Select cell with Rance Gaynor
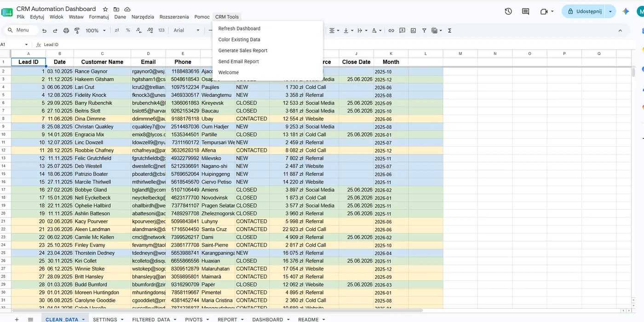The width and height of the screenshot is (644, 322). point(102,71)
